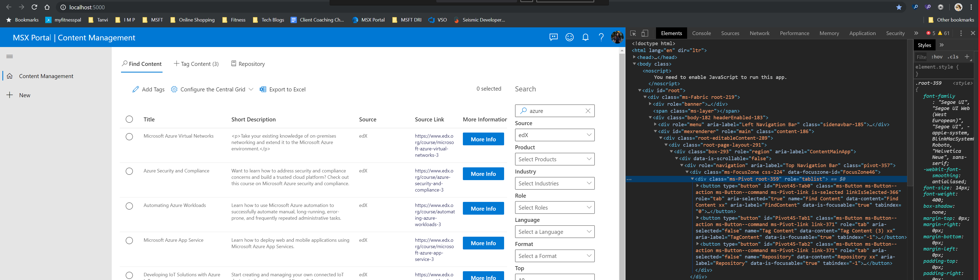Open the Source dropdown showing edX
This screenshot has width=980, height=280.
555,135
